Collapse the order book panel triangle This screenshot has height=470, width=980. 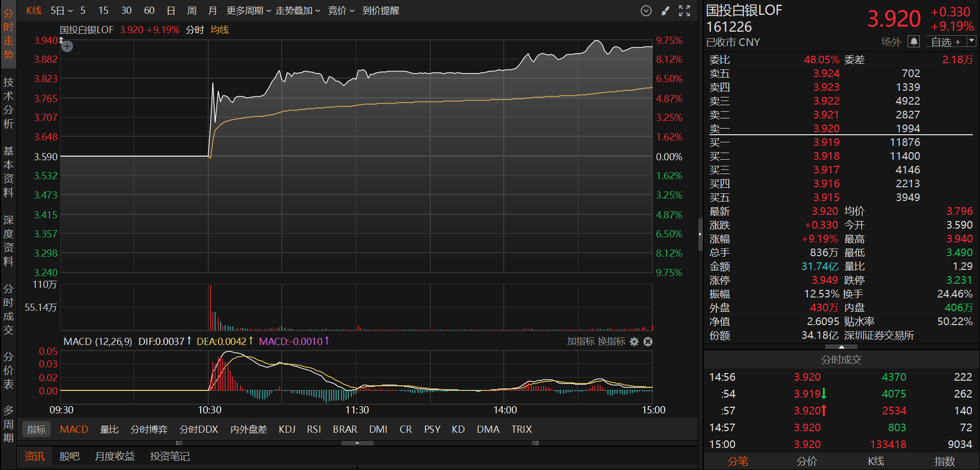tap(841, 347)
